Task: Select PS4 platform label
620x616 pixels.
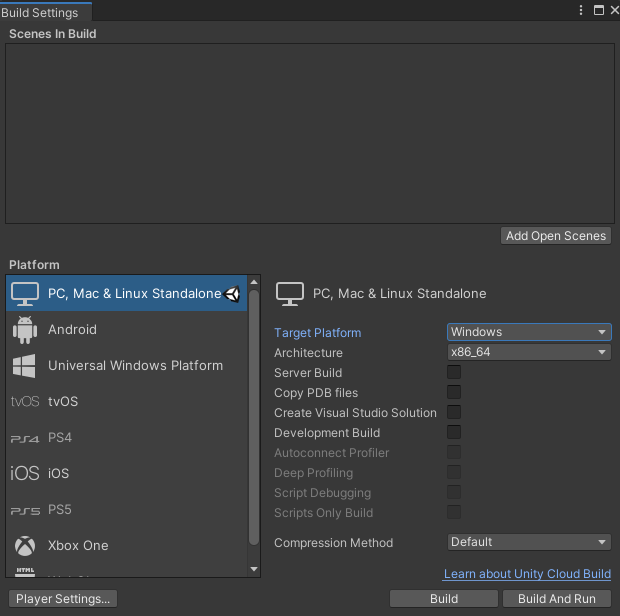Action: click(x=60, y=438)
